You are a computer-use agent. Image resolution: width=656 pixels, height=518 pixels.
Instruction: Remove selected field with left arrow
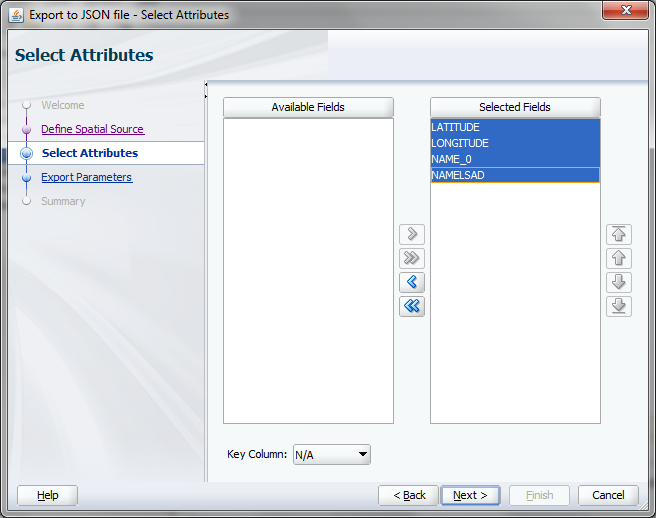(x=411, y=282)
